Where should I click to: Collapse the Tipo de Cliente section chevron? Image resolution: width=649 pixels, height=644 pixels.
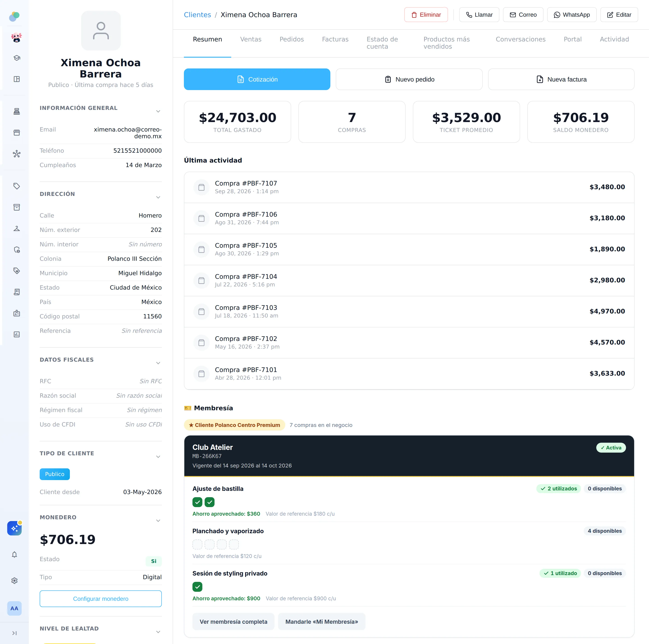[x=158, y=457]
